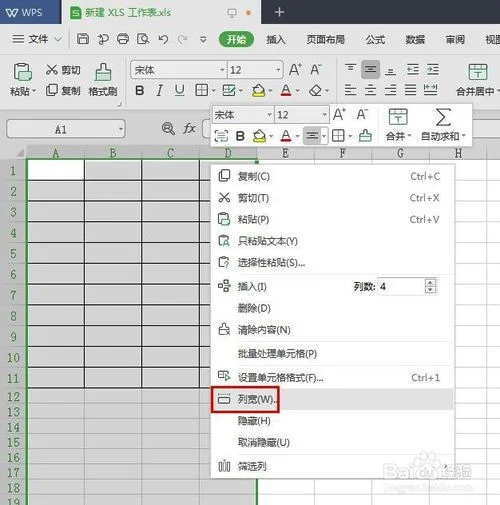Click mini toolbar format painter icon

coord(365,136)
